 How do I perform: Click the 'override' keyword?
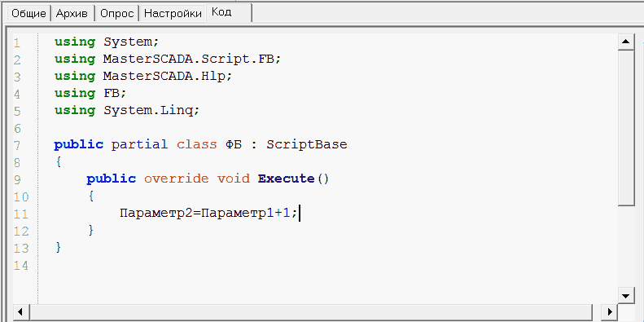tap(176, 179)
